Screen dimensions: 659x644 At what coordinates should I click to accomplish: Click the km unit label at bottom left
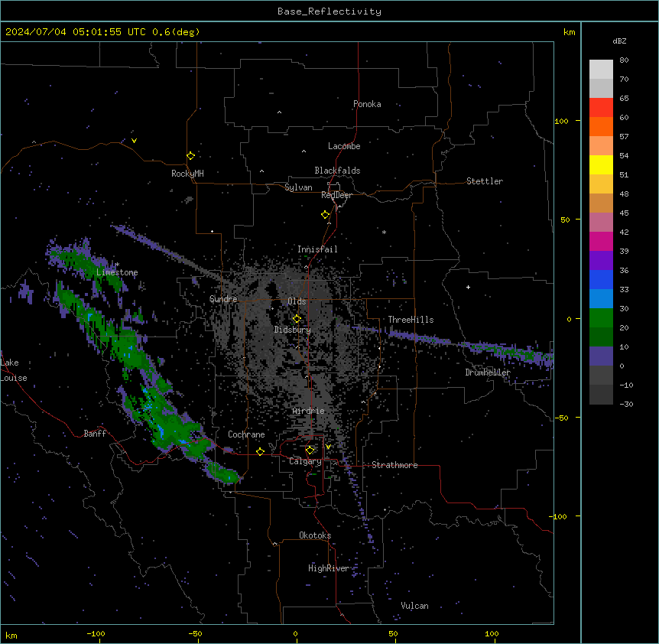[11, 635]
